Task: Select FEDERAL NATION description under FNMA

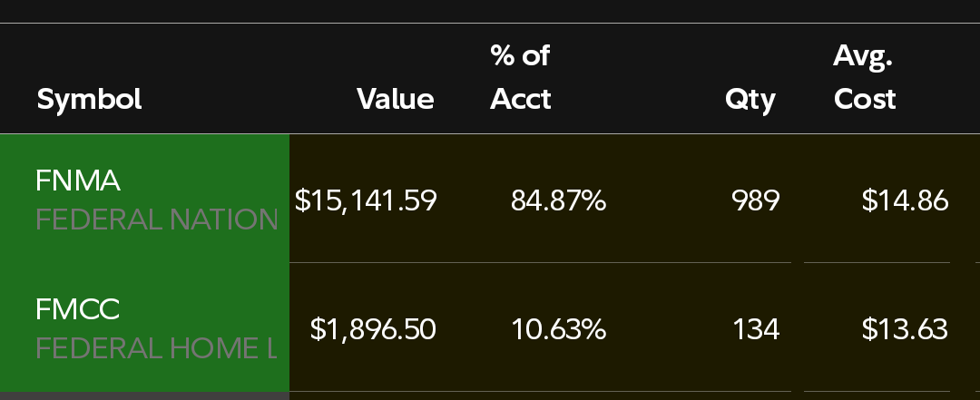Action: [157, 220]
